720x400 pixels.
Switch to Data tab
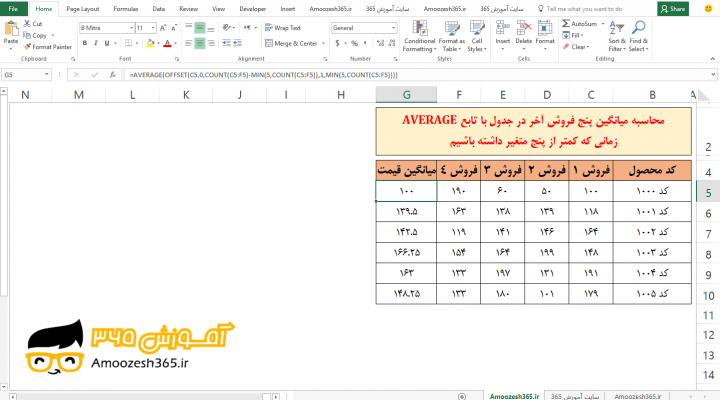159,9
